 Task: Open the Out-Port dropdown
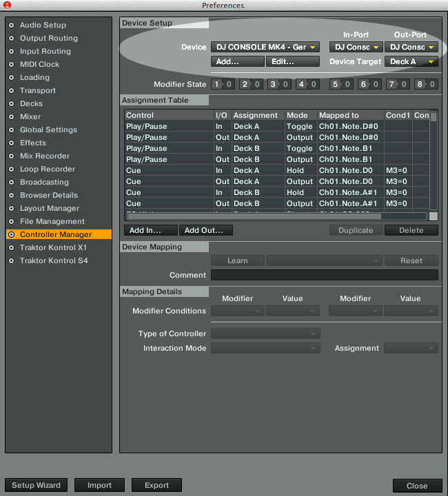pos(411,48)
